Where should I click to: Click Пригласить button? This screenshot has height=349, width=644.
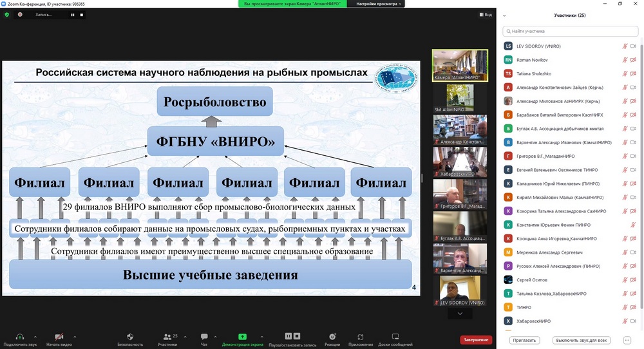tap(524, 341)
